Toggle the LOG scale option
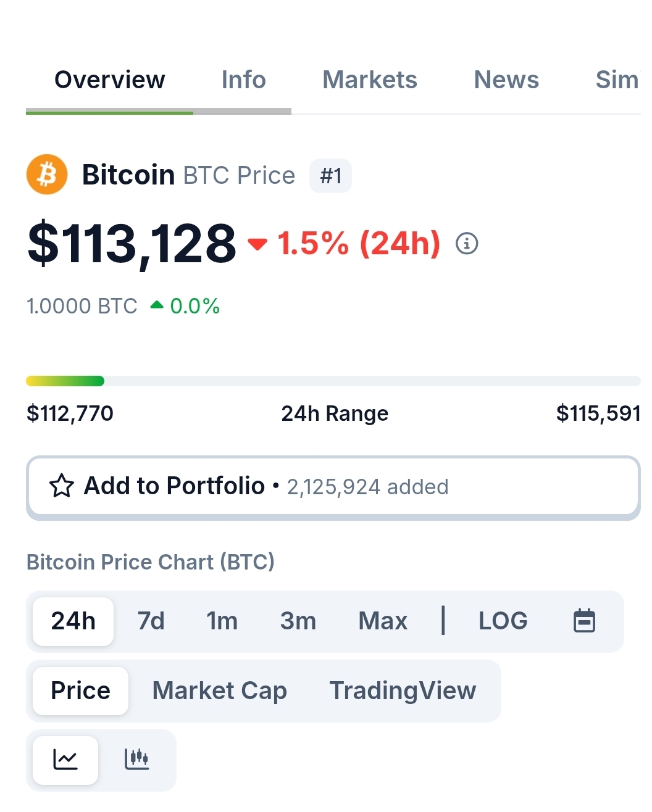 click(x=503, y=621)
